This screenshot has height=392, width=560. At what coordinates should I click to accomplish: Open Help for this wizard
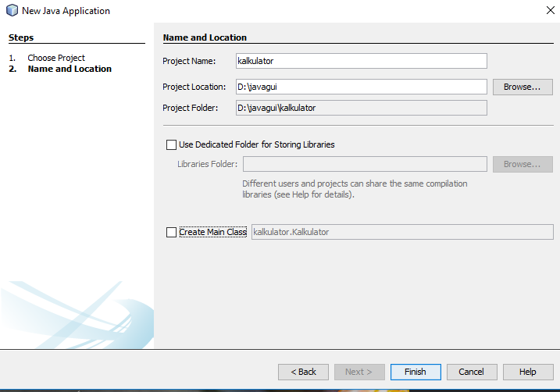click(x=528, y=372)
